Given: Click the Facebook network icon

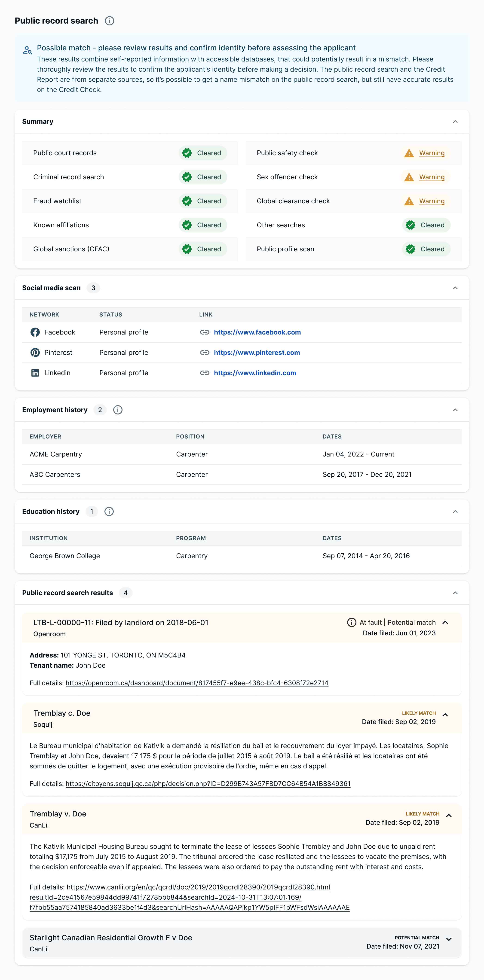Looking at the screenshot, I should pyautogui.click(x=35, y=332).
